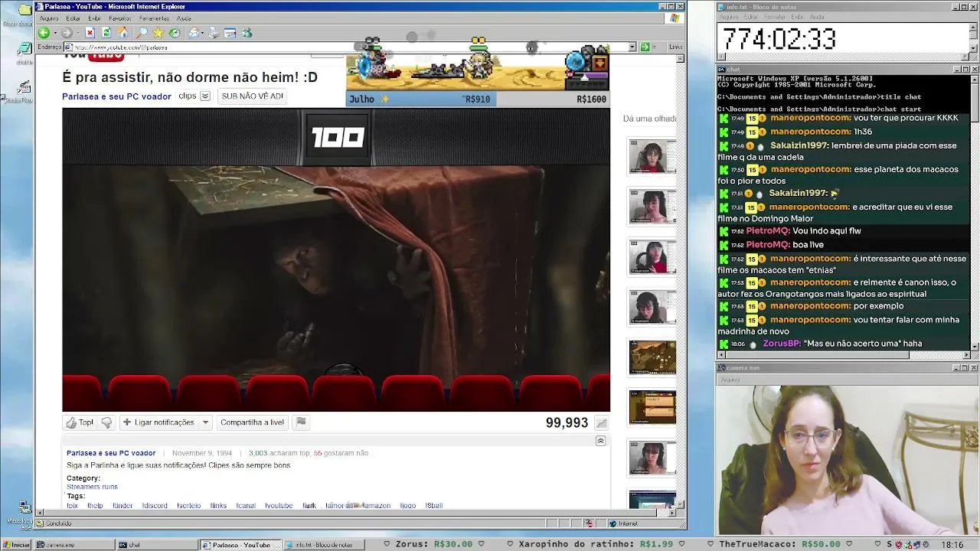
Task: Click the chat window horizontal scrollbar
Action: [x=844, y=355]
